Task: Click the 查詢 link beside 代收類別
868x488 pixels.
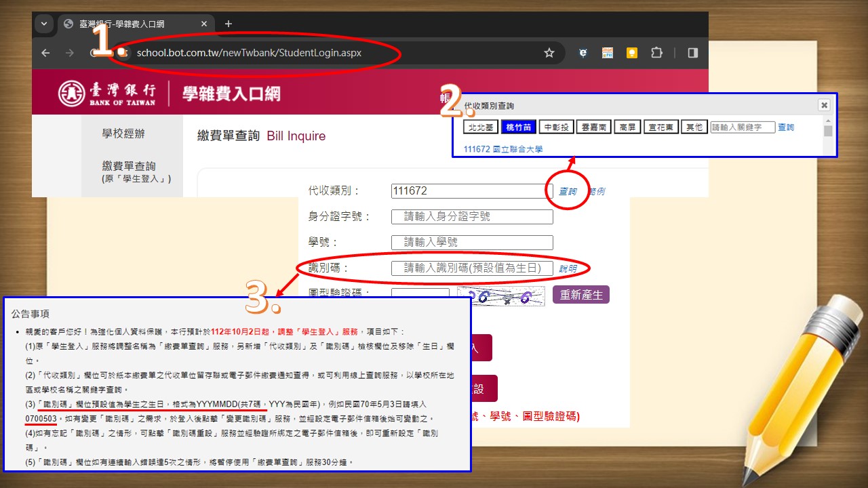Action: tap(568, 192)
